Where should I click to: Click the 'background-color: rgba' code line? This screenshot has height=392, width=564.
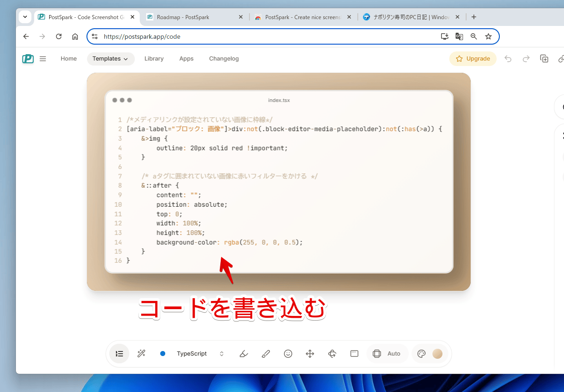coord(229,242)
